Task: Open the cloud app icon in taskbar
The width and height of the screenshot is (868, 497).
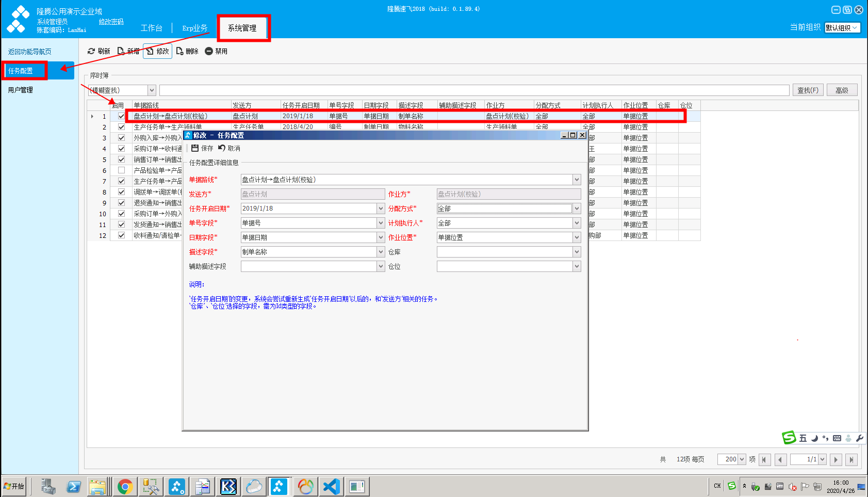Action: click(x=254, y=486)
